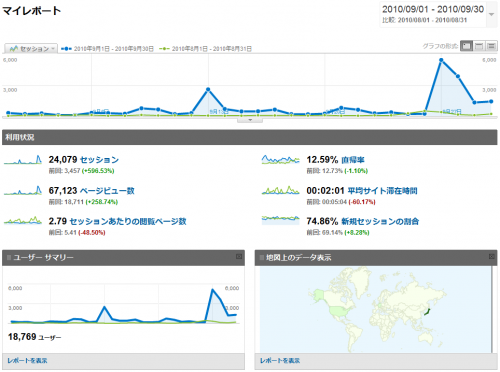Viewport: 500px width, 372px height.
Task: Select the first graph format icon
Action: 466,46
